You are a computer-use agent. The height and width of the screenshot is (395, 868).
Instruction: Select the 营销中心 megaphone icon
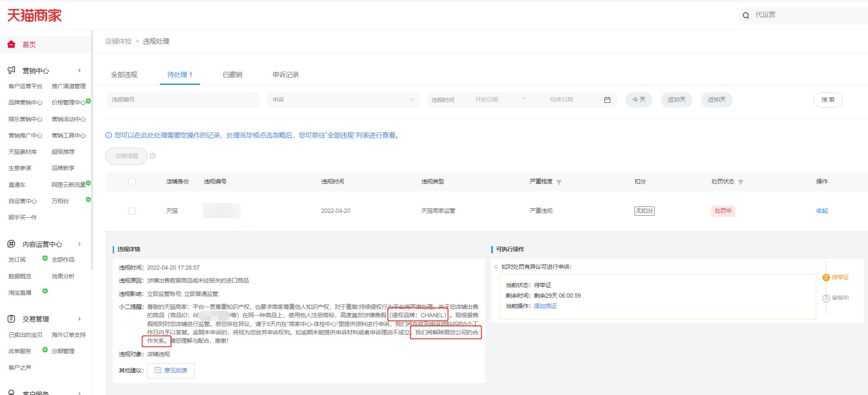[11, 70]
